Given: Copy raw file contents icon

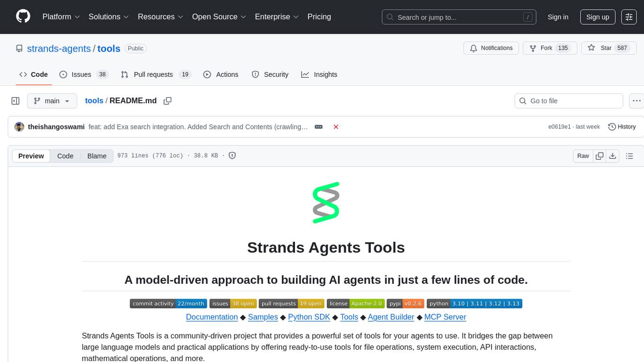Looking at the screenshot, I should 599,156.
